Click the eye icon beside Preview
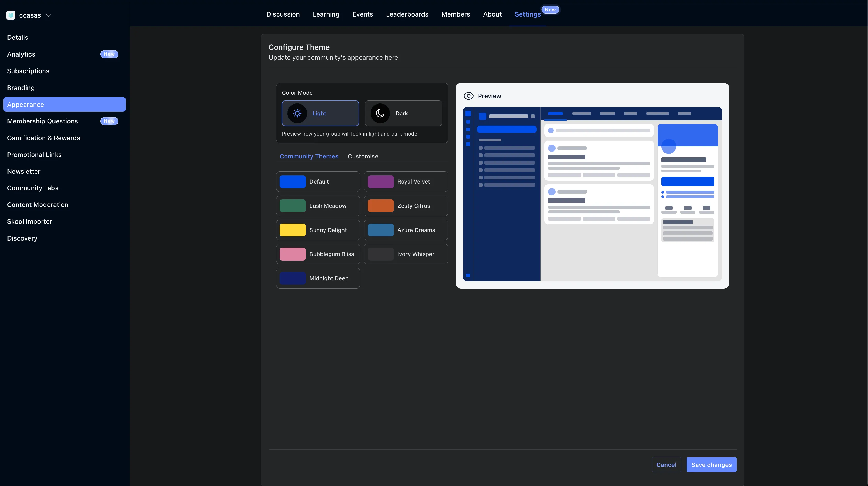Image resolution: width=868 pixels, height=486 pixels. [468, 96]
